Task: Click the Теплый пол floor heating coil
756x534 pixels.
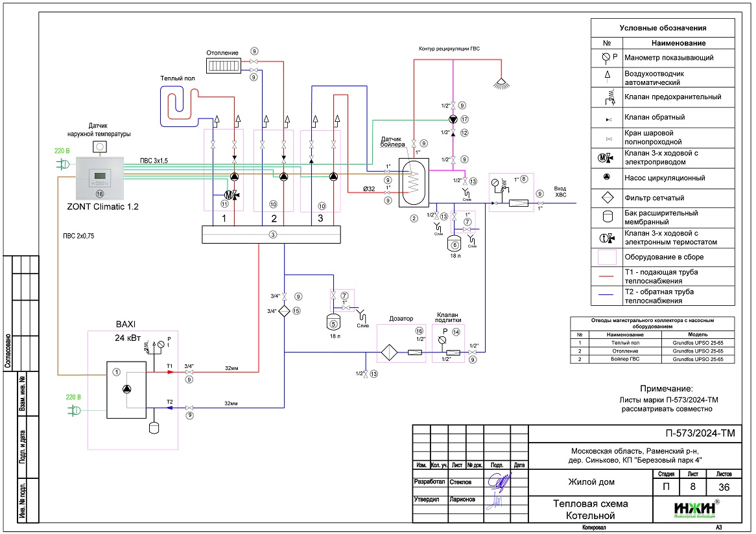Action: (178, 105)
